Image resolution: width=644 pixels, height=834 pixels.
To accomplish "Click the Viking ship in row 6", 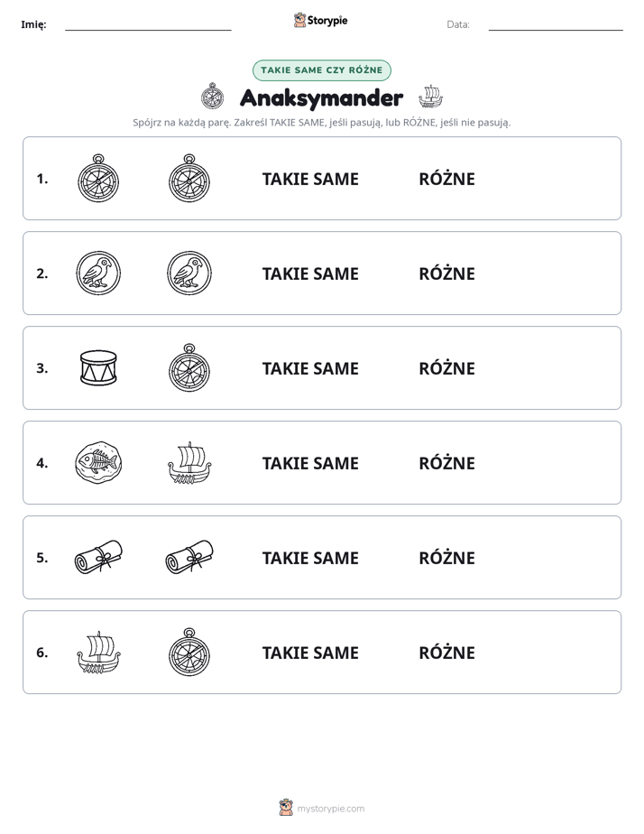I will tap(98, 652).
